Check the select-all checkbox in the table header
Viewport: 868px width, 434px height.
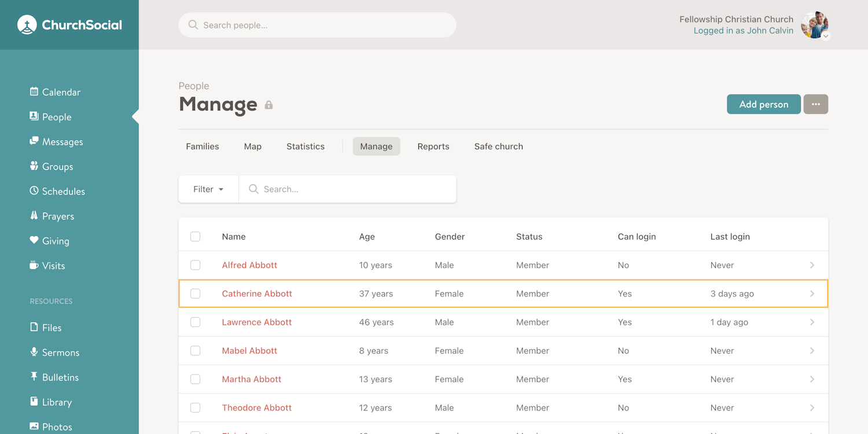[195, 236]
